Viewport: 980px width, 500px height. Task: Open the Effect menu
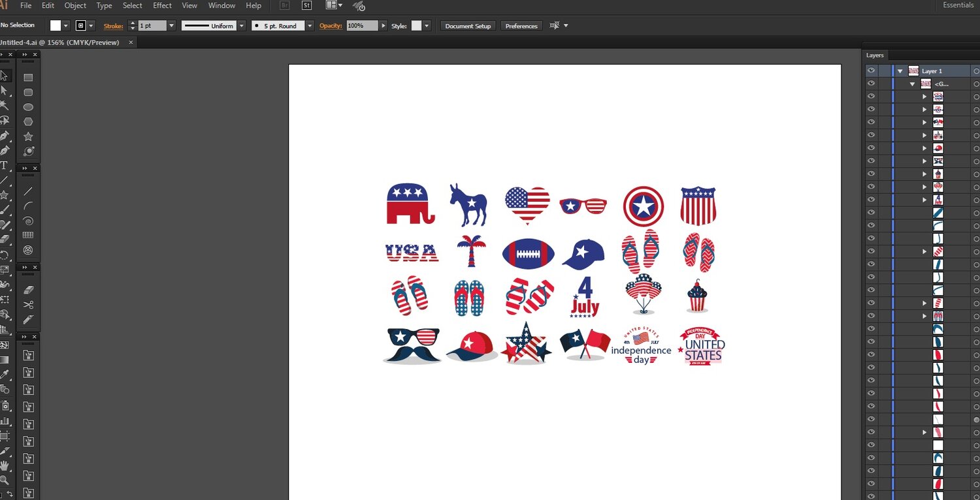point(162,6)
